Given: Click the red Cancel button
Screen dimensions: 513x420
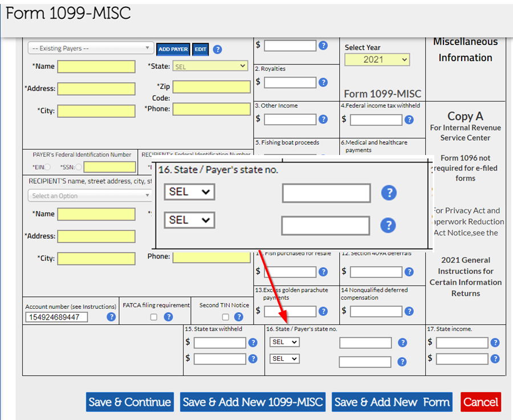Looking at the screenshot, I should pyautogui.click(x=481, y=402).
